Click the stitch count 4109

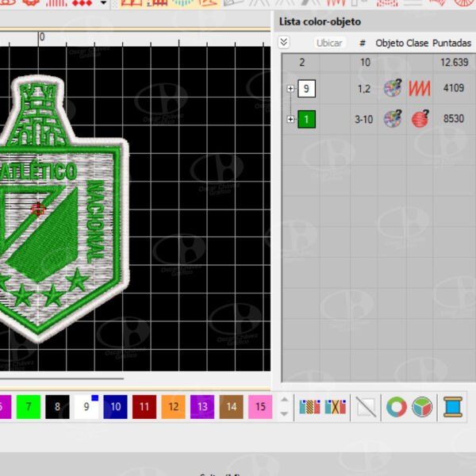pos(454,88)
